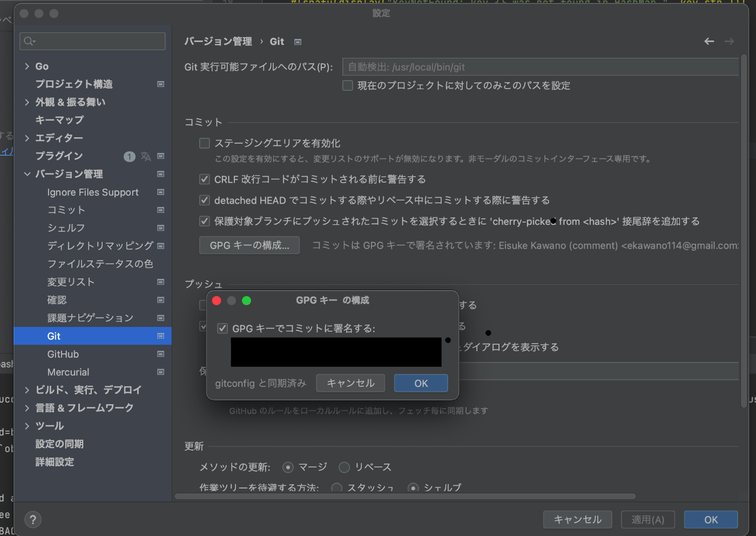Go back with the left arrow icon
The height and width of the screenshot is (536, 756).
click(709, 41)
